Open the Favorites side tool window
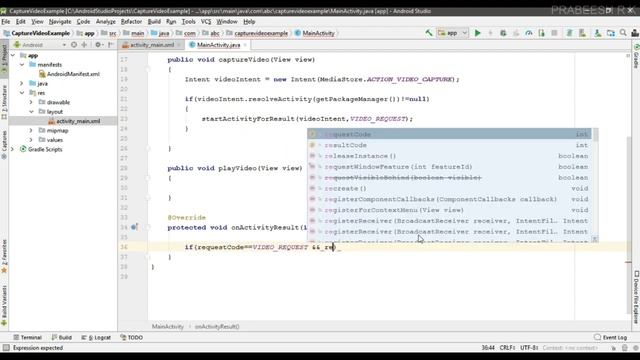640x360 pixels. (x=4, y=256)
